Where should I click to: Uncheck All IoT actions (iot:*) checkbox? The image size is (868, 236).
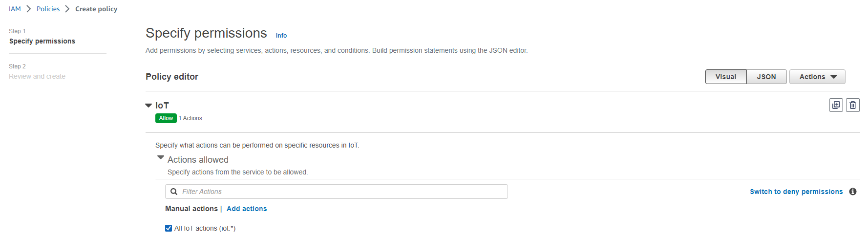169,228
